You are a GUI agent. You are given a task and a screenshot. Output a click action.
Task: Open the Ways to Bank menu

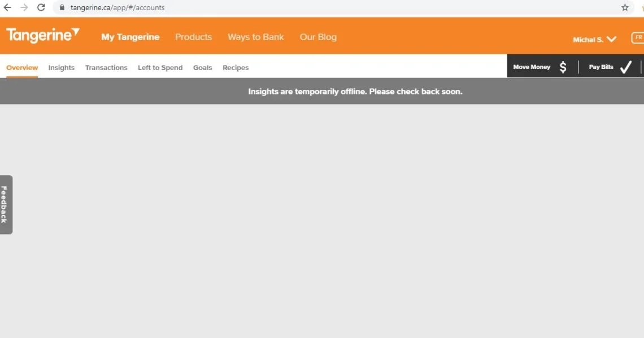click(x=255, y=37)
